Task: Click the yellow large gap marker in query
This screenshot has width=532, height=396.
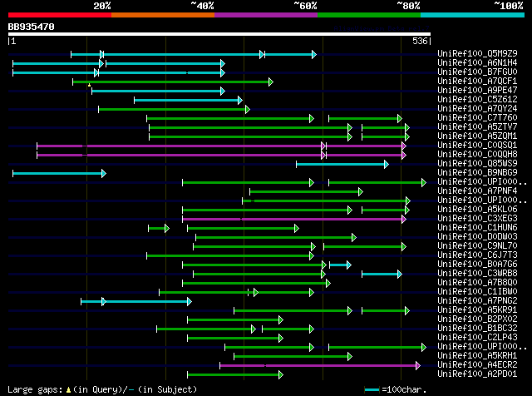Action: tap(89, 85)
